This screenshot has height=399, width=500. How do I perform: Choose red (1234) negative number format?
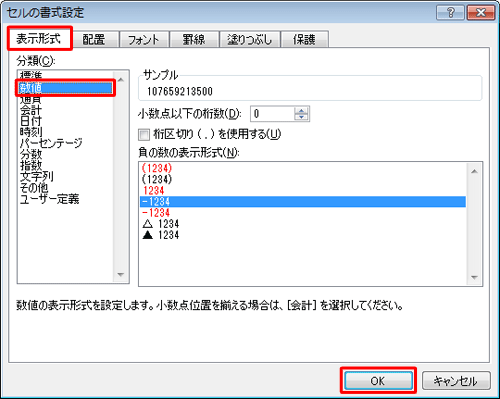click(x=303, y=168)
